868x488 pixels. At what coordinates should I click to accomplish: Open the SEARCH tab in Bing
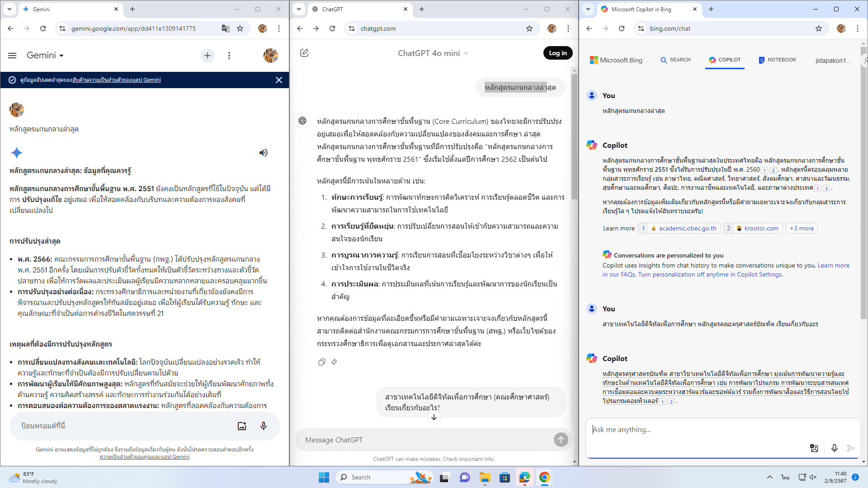(x=675, y=60)
